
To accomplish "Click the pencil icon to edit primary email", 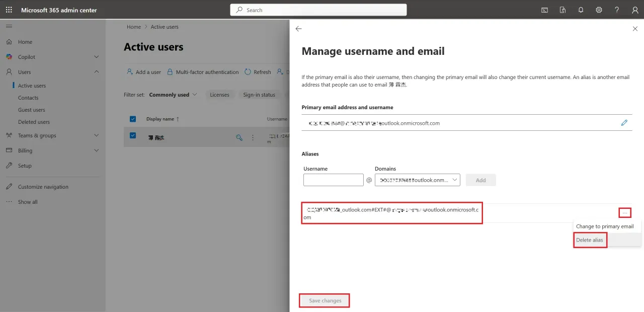I will pos(624,123).
